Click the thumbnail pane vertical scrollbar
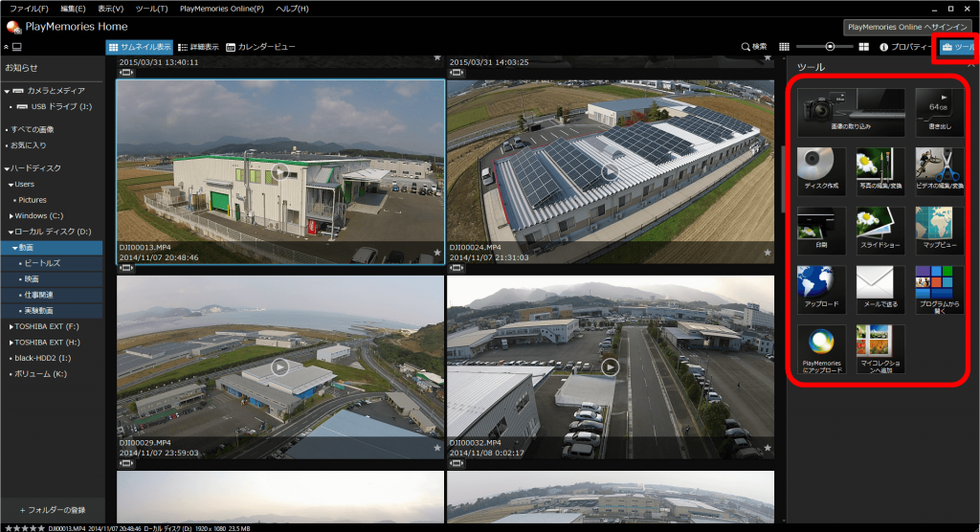Viewport: 980px width, 532px height. [x=783, y=180]
